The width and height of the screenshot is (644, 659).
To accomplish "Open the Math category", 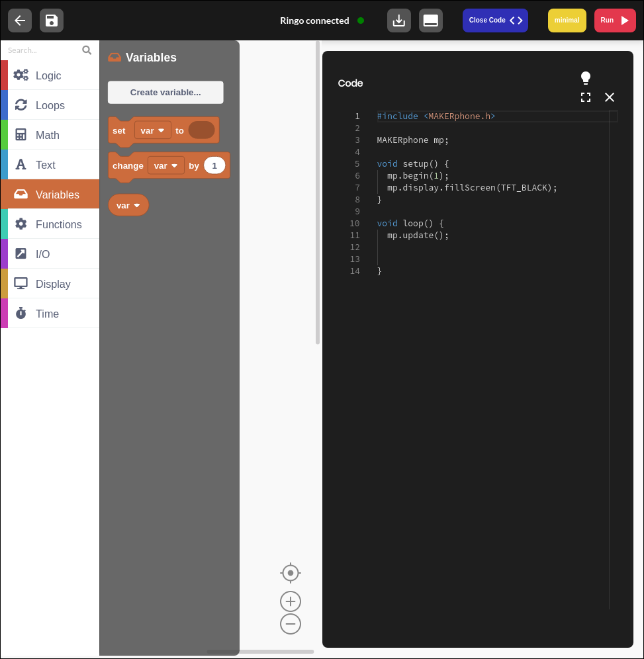I will pos(50,135).
